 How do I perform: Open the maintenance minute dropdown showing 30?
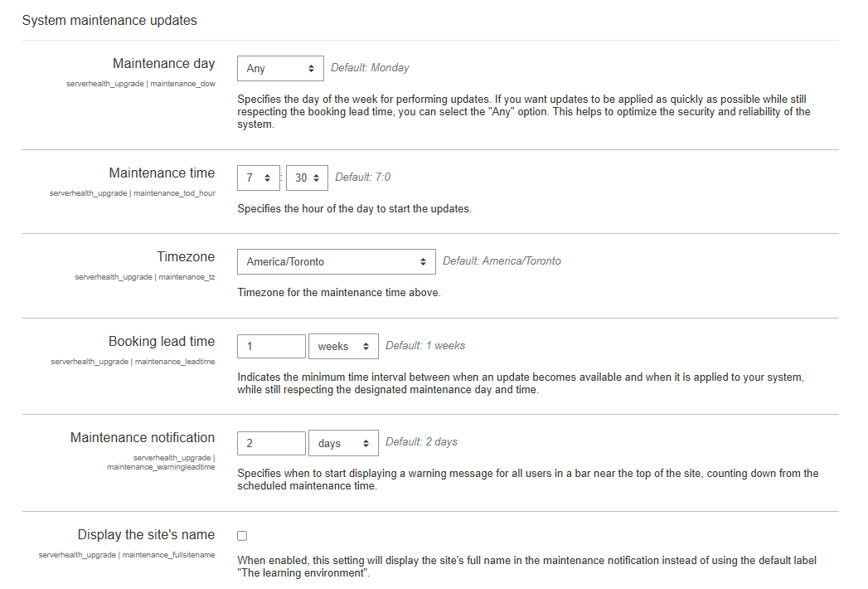307,178
